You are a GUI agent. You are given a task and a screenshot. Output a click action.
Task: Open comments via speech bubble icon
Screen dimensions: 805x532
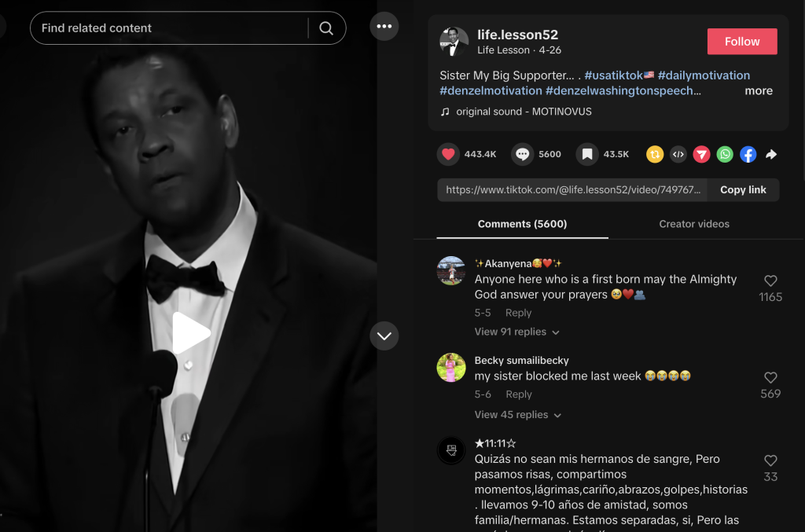522,154
